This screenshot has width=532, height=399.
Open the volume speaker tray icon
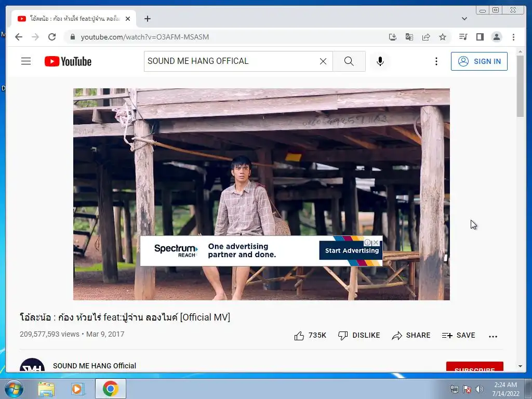(x=480, y=389)
